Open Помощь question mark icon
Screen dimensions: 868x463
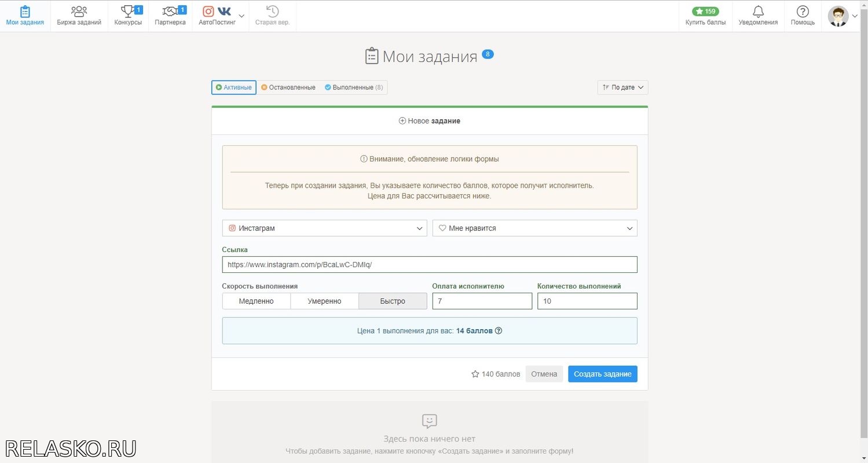pos(803,12)
